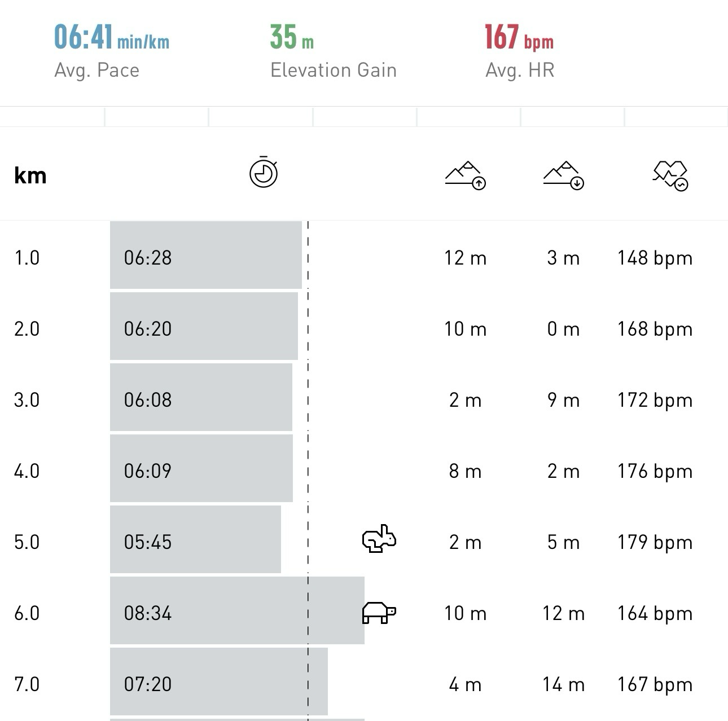Tap the 179 bpm heart rate value
The height and width of the screenshot is (721, 728).
pos(655,542)
